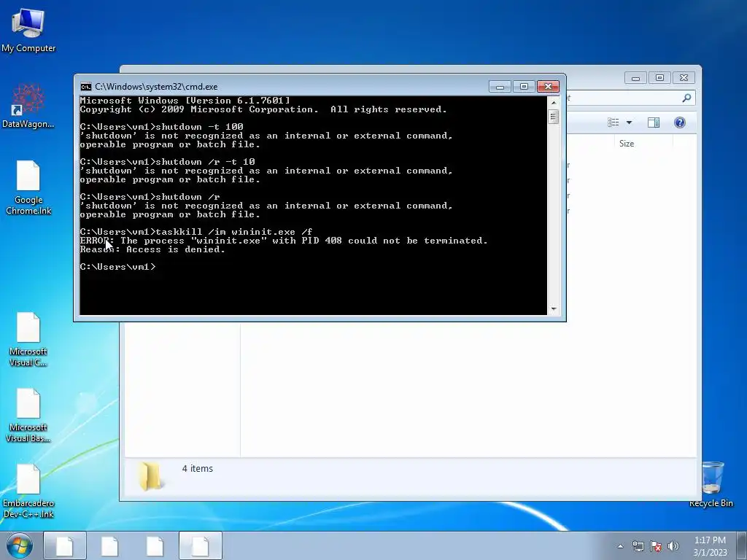Click the cmd.exe title bar system icon

[x=86, y=87]
